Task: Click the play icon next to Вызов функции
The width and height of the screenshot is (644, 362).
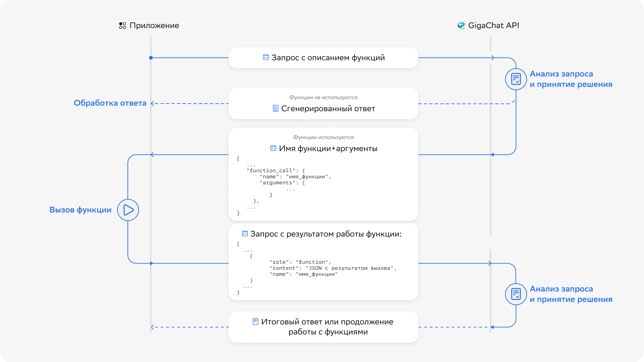Action: pos(128,210)
